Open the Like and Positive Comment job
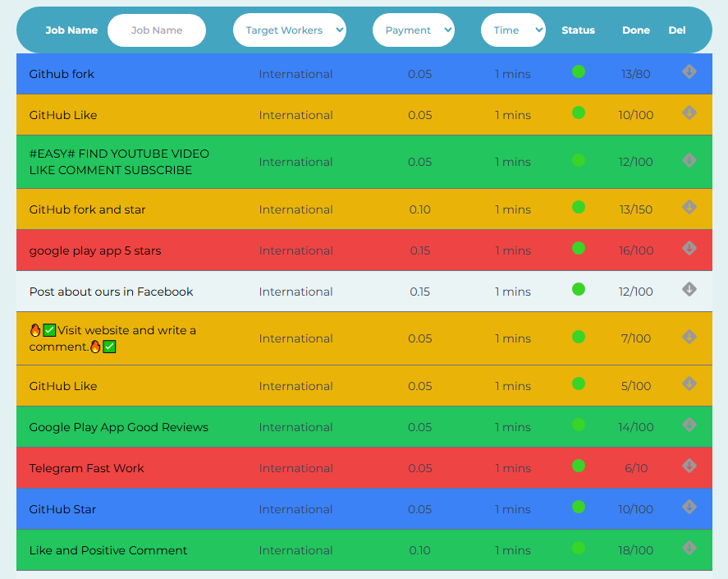Viewport: 728px width, 579px height. tap(108, 550)
